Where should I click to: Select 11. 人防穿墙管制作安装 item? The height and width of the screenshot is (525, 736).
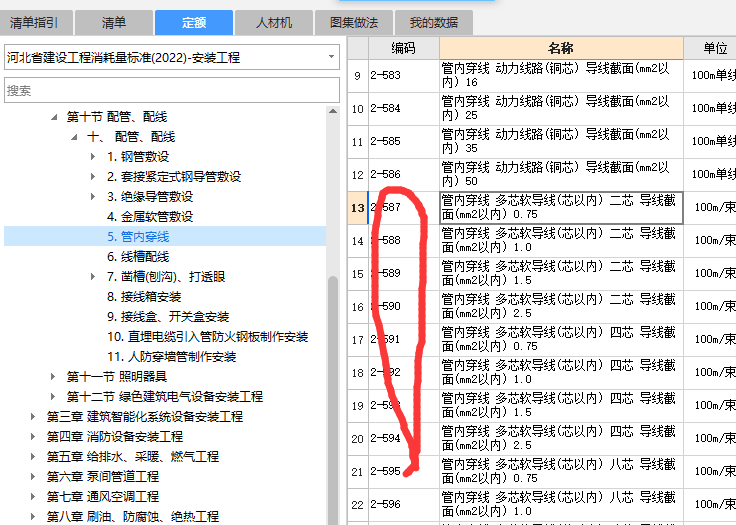coord(171,357)
